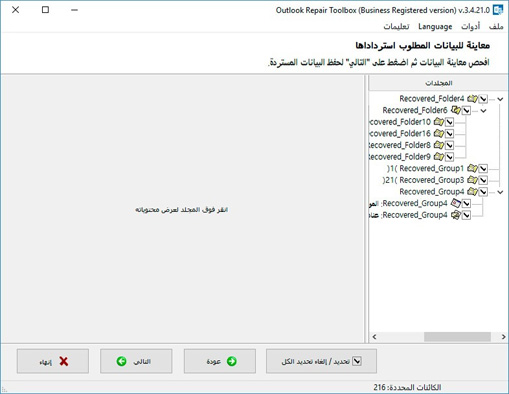
Task: Toggle the parent Recovered_Group4 folder checkbox
Action: (483, 192)
